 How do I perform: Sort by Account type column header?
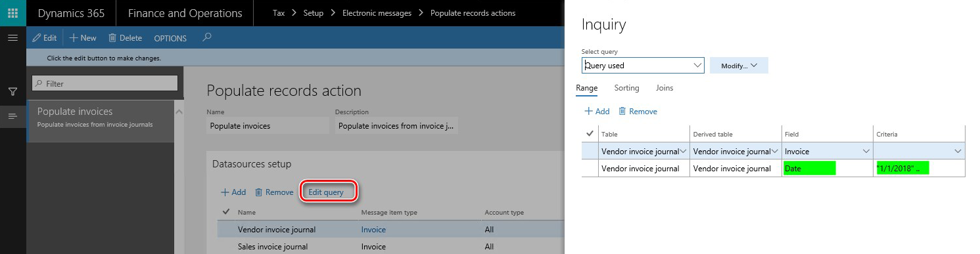[505, 212]
